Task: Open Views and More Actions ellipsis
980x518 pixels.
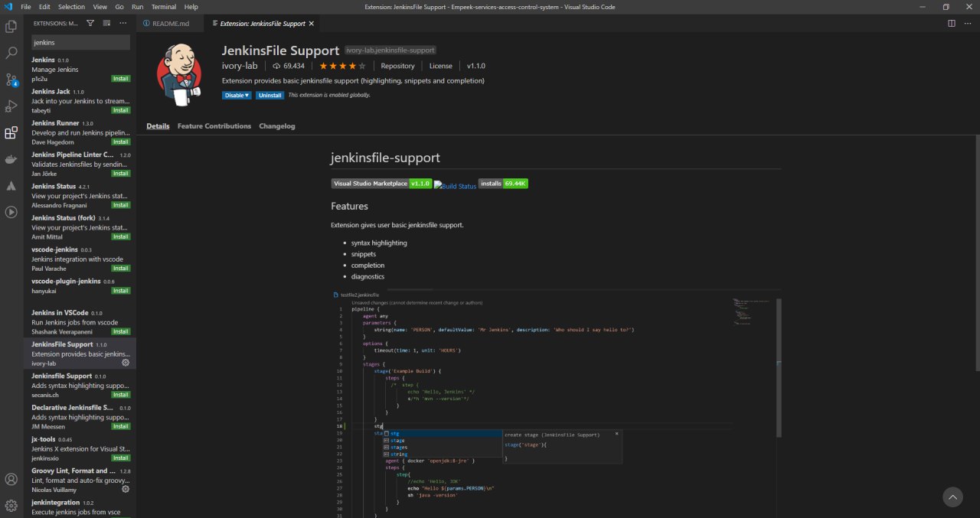Action: pos(122,24)
